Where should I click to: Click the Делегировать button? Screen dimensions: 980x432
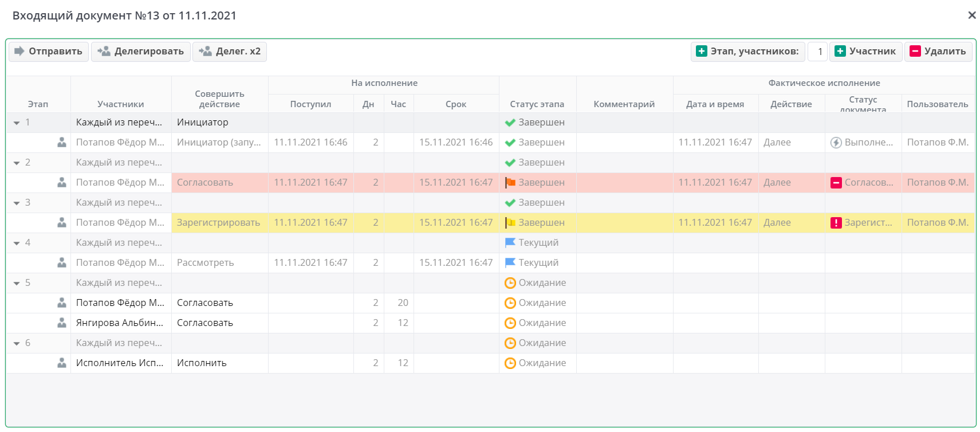pos(141,52)
